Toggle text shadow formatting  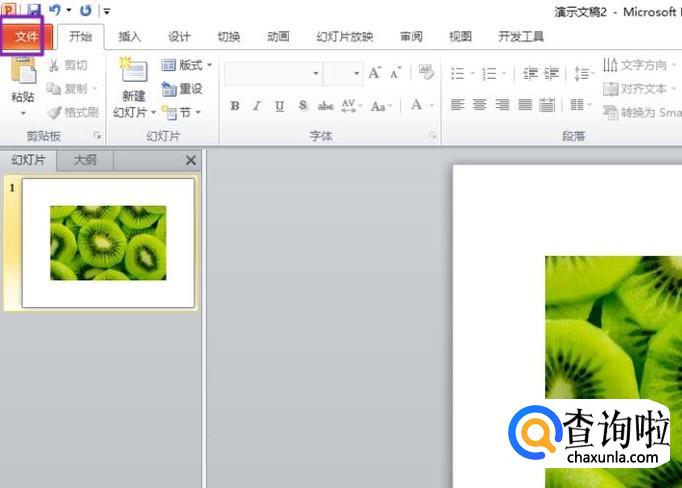pos(303,105)
